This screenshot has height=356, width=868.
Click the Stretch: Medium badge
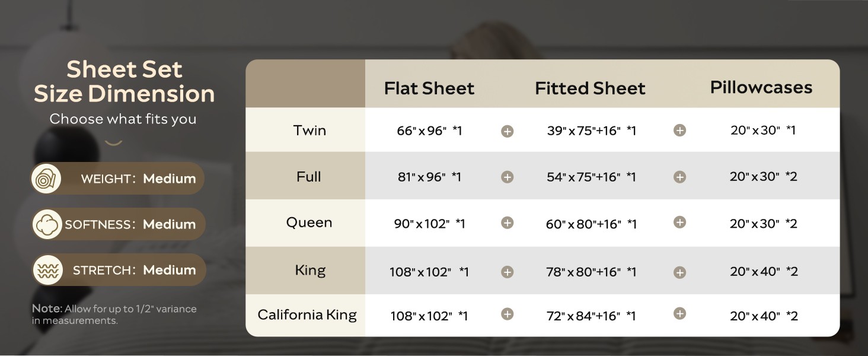(117, 270)
